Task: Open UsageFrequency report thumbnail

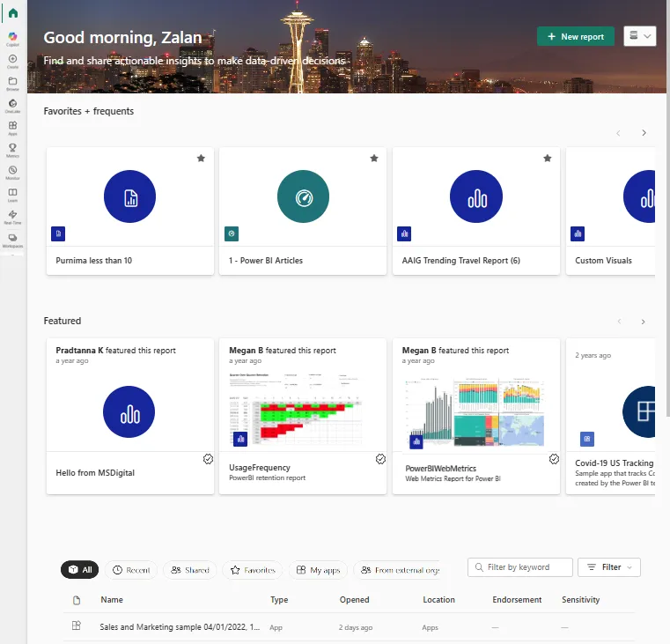Action: point(296,410)
